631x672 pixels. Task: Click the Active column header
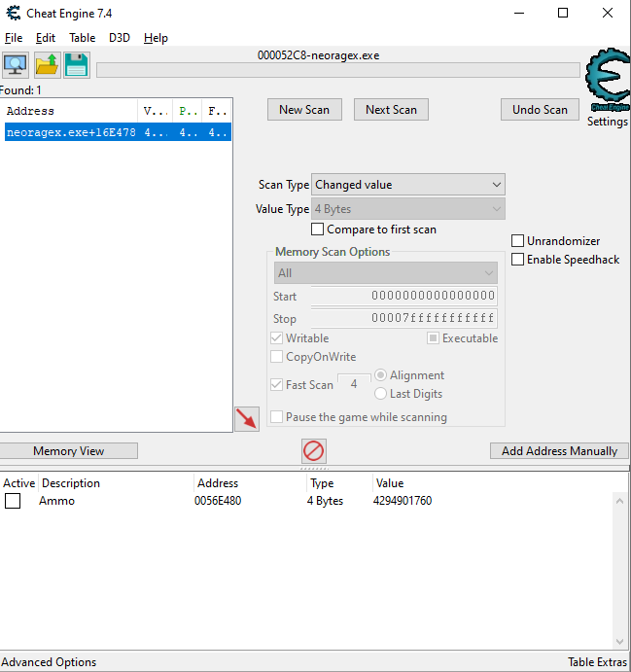pyautogui.click(x=18, y=483)
